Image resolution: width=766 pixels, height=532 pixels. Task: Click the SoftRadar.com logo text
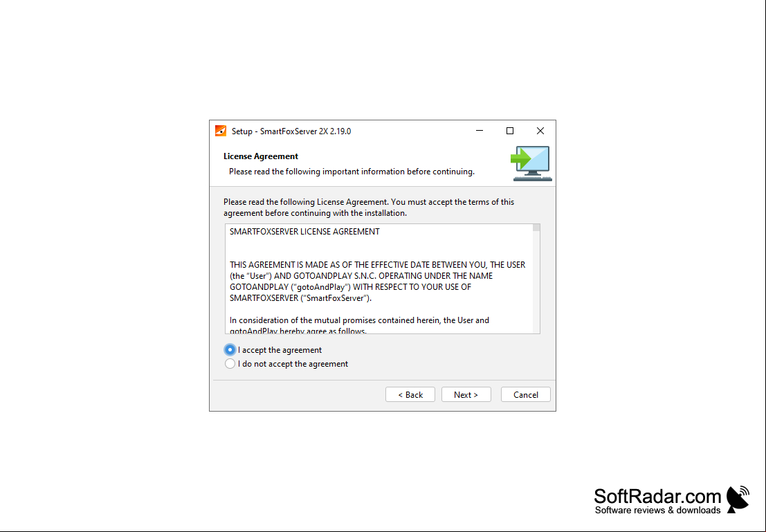[657, 496]
